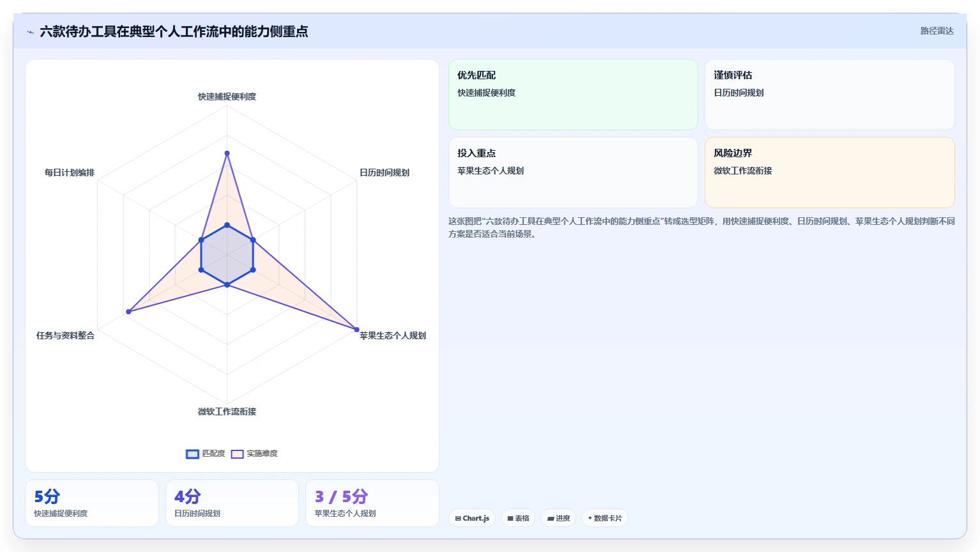
Task: Toggle the 实施难度 legend entry
Action: click(254, 454)
